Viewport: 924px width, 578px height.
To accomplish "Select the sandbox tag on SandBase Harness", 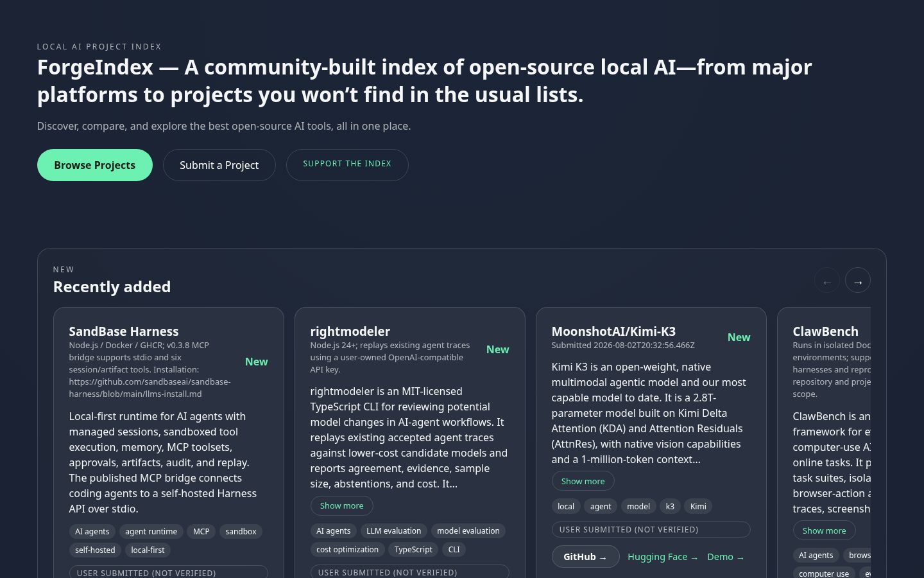I will coord(241,531).
